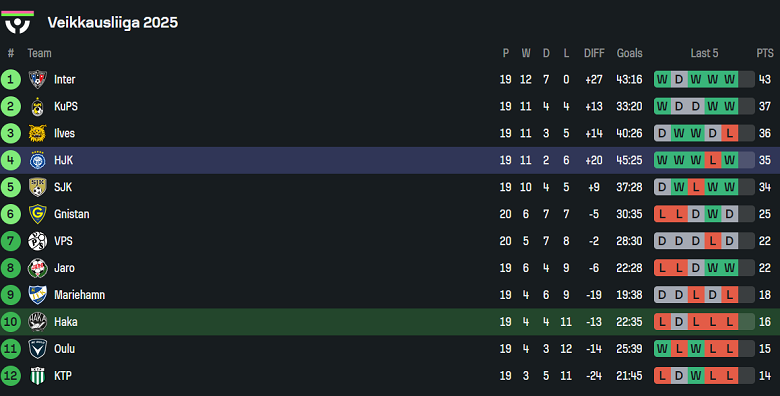Select the VPS club crest
This screenshot has width=780, height=396.
(37, 241)
